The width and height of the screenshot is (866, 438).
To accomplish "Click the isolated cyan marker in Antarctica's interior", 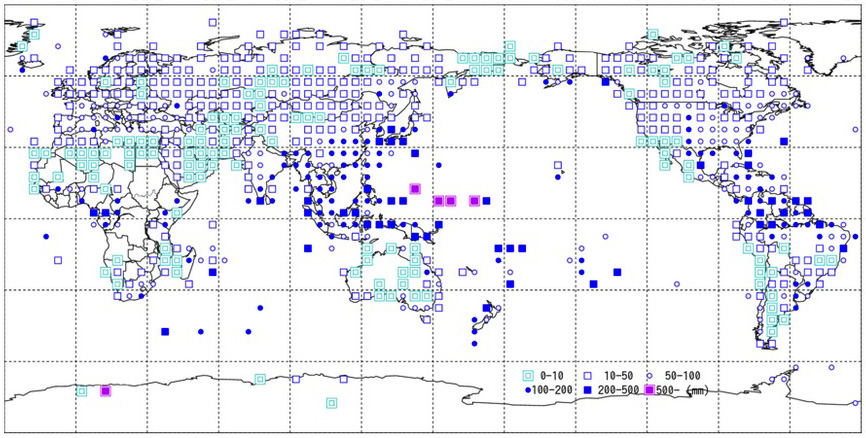I will click(331, 404).
